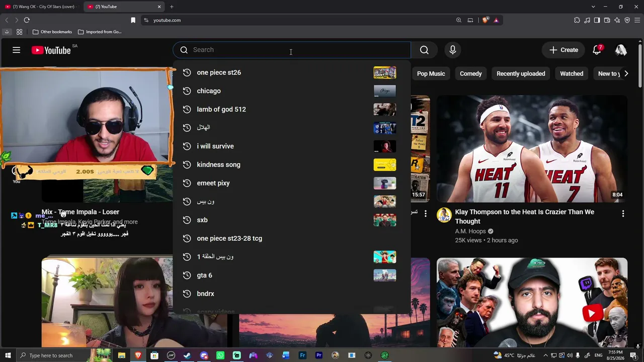Open WhatsApp from the taskbar
The image size is (644, 362).
coord(220,355)
